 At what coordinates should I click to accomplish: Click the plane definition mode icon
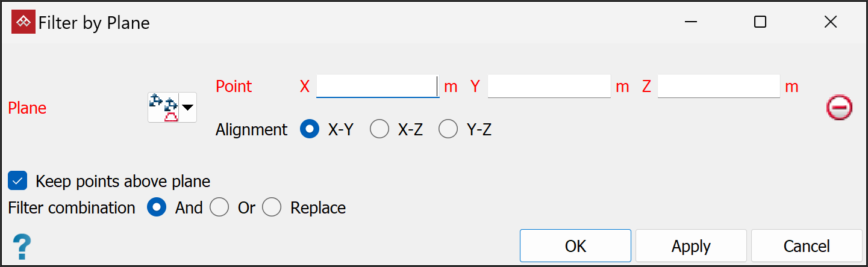tap(163, 108)
